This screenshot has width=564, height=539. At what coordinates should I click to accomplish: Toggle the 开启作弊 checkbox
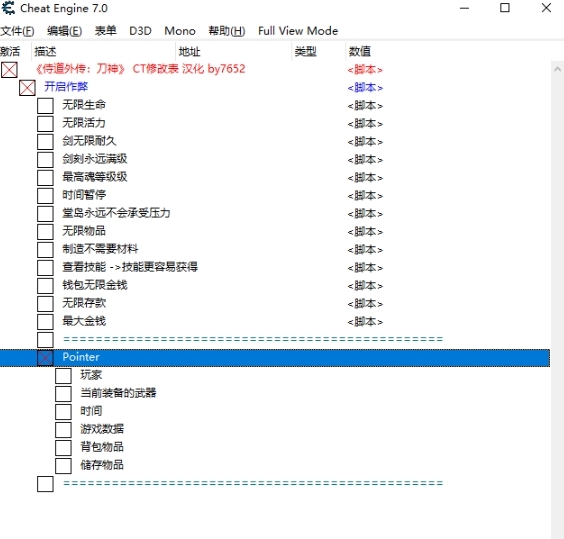coord(27,87)
